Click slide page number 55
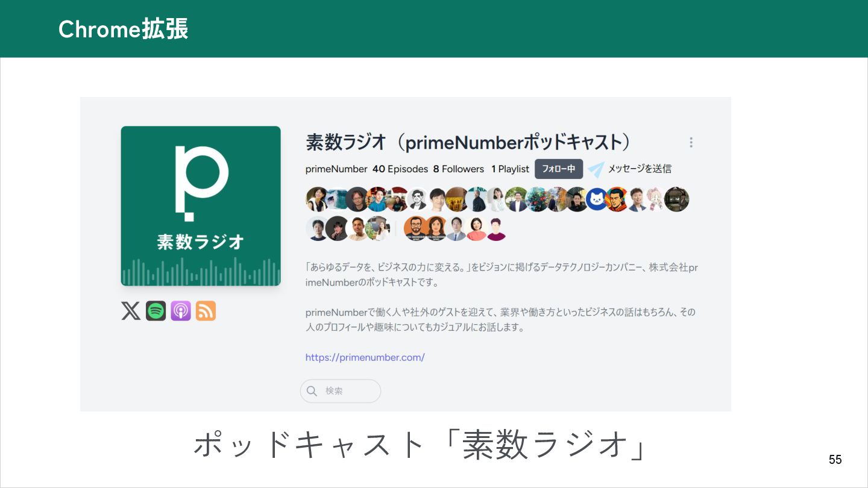Image resolution: width=868 pixels, height=488 pixels. click(835, 460)
